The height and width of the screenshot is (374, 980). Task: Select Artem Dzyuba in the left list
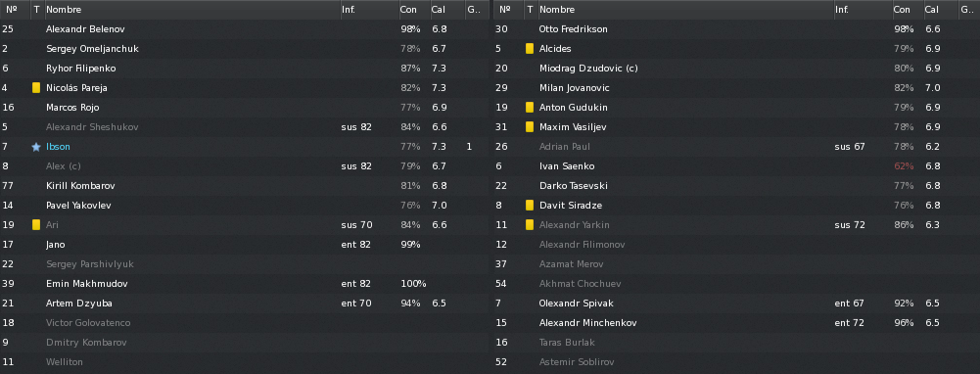click(x=245, y=304)
